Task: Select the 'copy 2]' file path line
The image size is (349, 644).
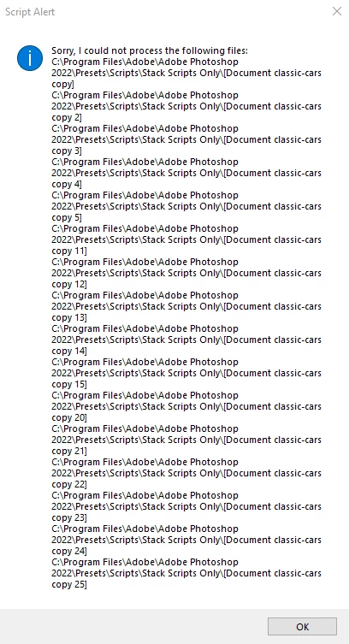Action: 186,106
